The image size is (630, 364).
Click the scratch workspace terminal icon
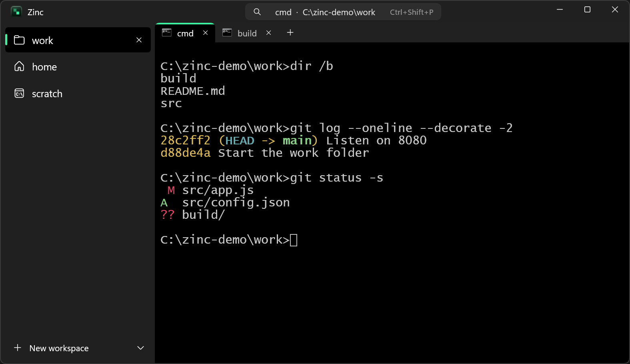pyautogui.click(x=19, y=93)
